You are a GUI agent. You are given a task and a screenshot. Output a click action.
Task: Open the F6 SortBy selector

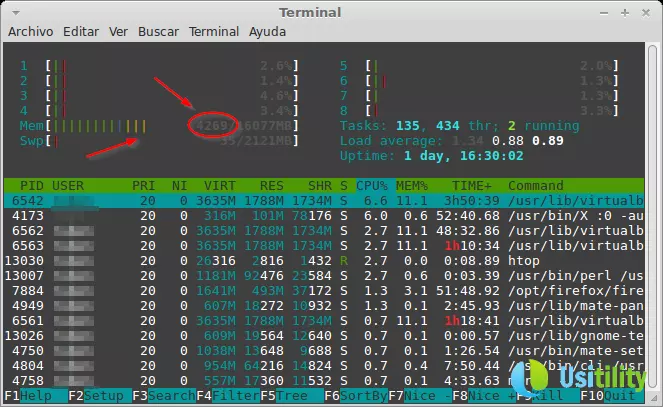pos(352,396)
